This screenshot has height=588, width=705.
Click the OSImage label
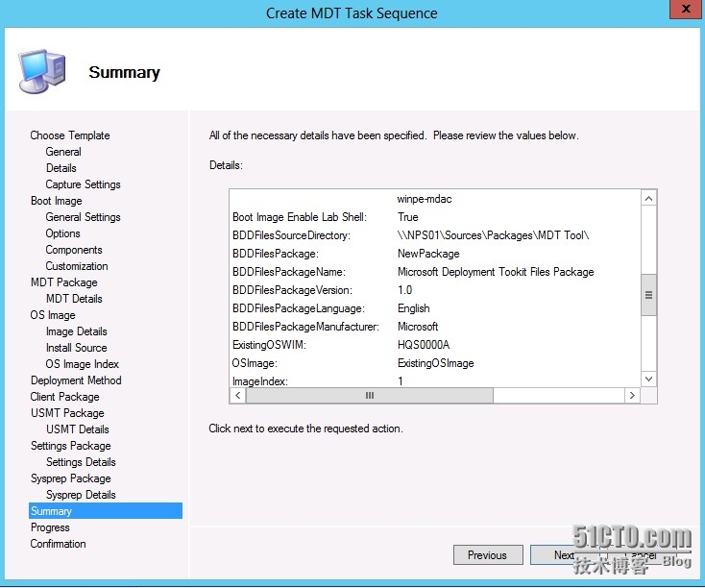(255, 363)
